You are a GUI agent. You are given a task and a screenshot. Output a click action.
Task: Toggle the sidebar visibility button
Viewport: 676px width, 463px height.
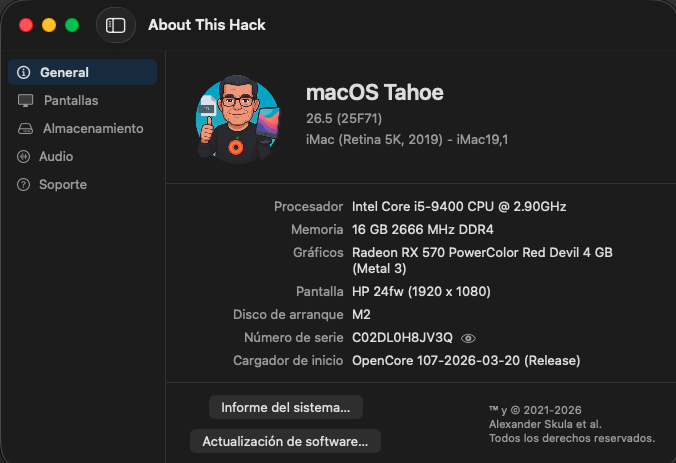coord(116,25)
